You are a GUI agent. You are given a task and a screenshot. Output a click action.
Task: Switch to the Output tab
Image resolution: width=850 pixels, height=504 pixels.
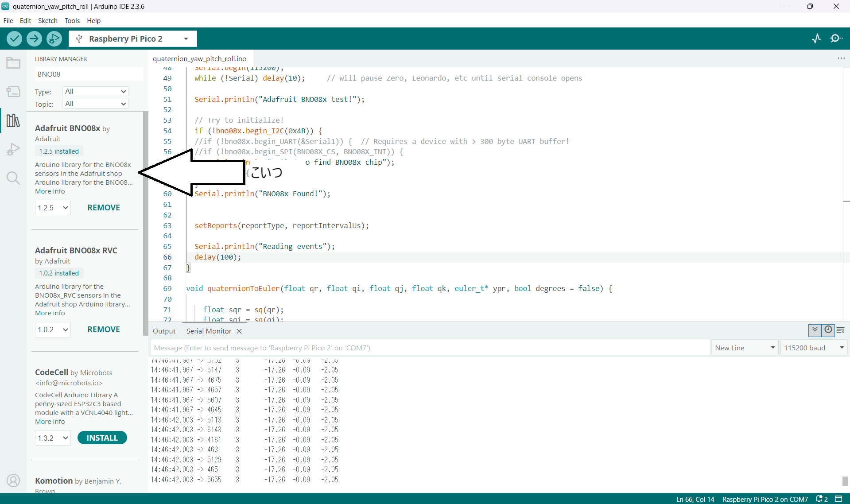[x=164, y=331]
